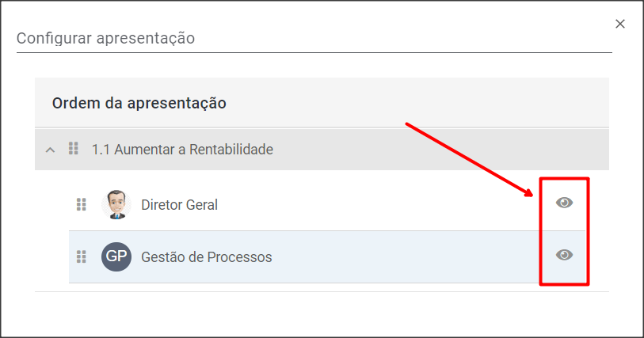
Task: Click the red arrow annotation line
Action: [467, 158]
